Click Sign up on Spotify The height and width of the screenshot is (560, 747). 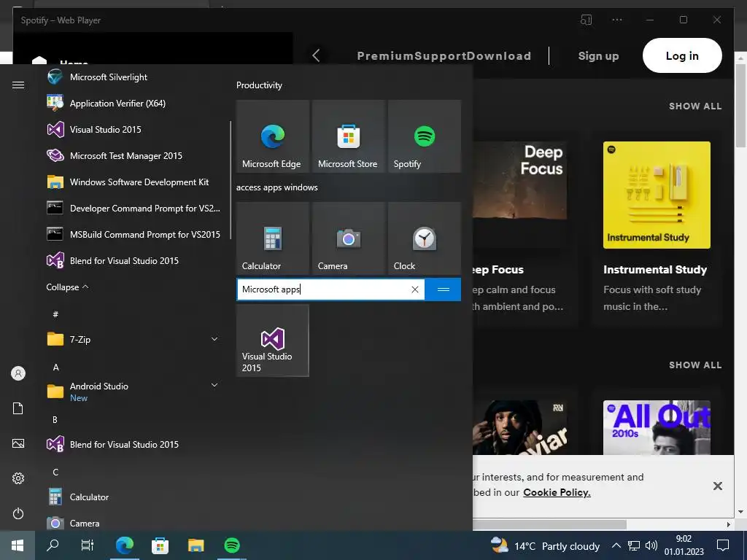598,55
